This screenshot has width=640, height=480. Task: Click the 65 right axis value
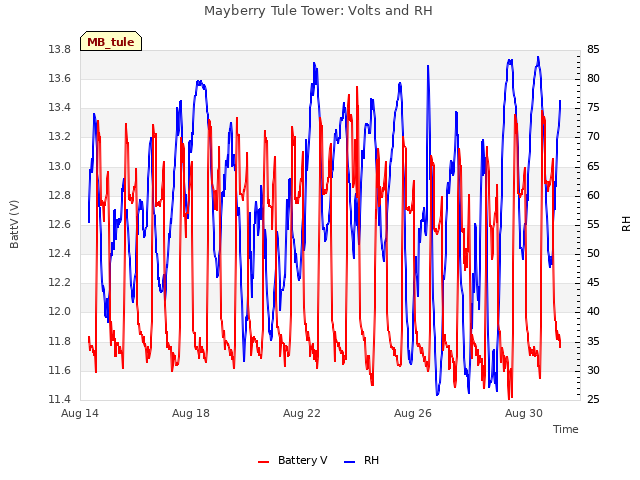(593, 166)
